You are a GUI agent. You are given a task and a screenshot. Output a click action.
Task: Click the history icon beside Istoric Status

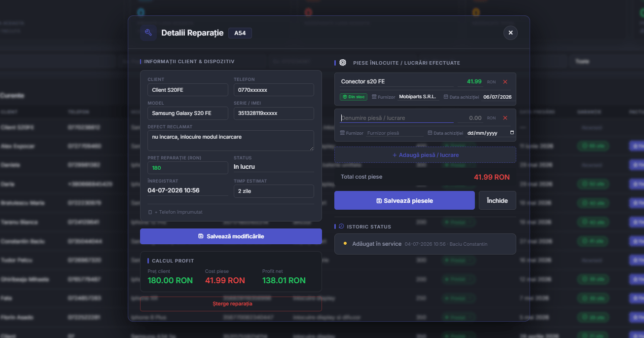point(342,226)
